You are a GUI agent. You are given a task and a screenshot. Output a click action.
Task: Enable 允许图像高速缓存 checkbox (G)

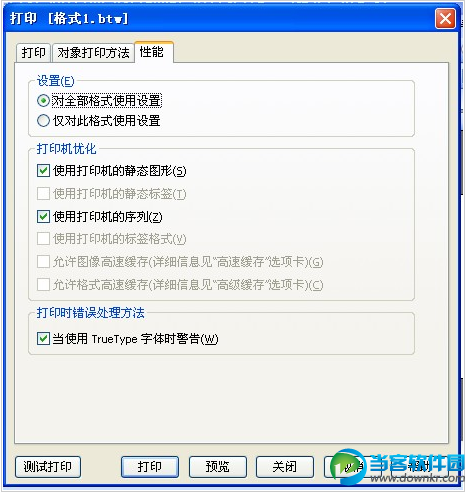coord(43,262)
